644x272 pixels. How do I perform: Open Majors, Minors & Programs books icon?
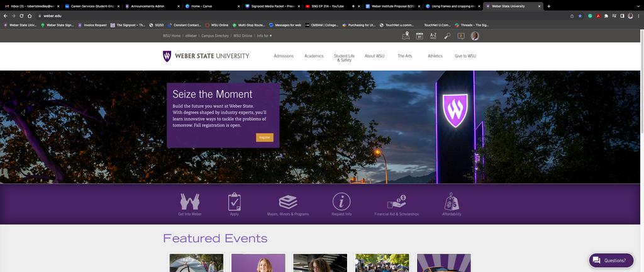(x=288, y=201)
